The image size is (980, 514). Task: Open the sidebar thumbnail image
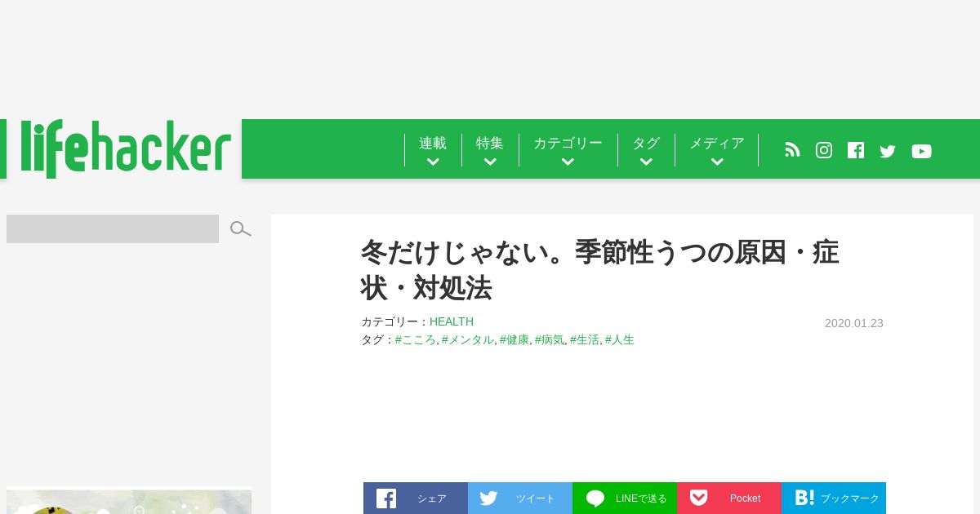tap(129, 501)
